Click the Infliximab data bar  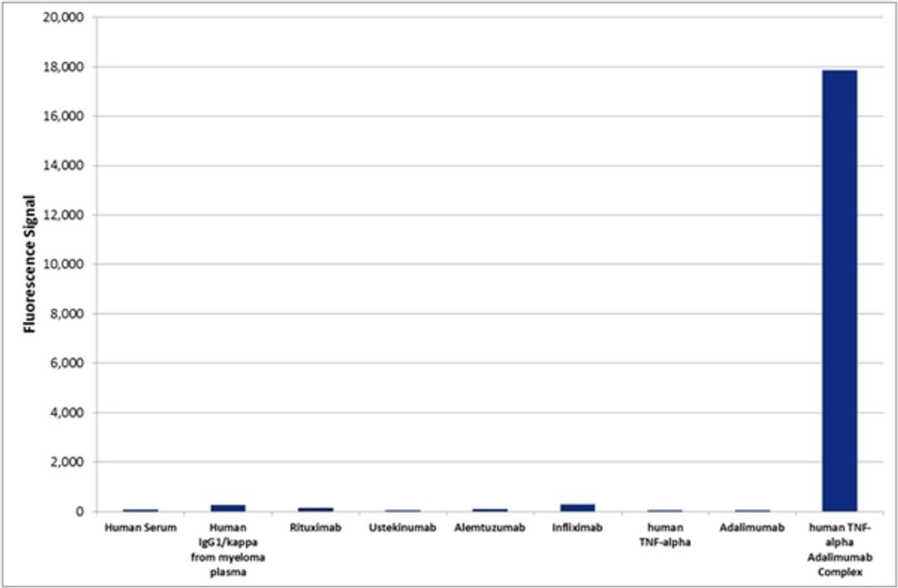[577, 506]
